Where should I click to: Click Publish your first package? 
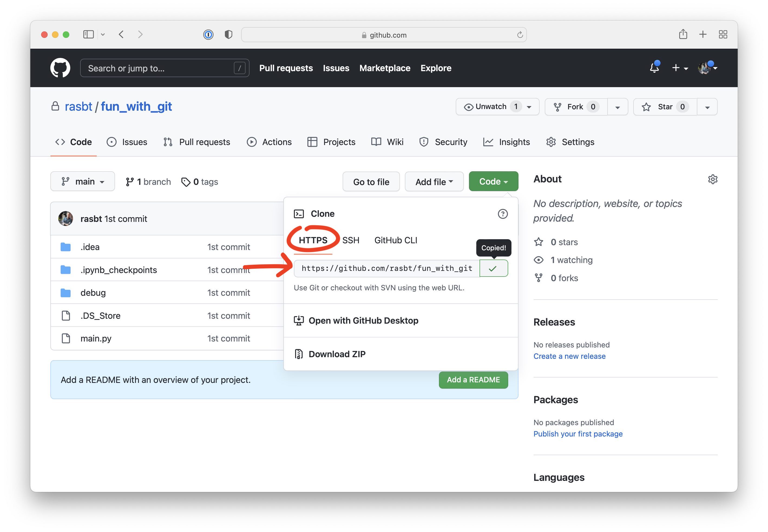578,434
